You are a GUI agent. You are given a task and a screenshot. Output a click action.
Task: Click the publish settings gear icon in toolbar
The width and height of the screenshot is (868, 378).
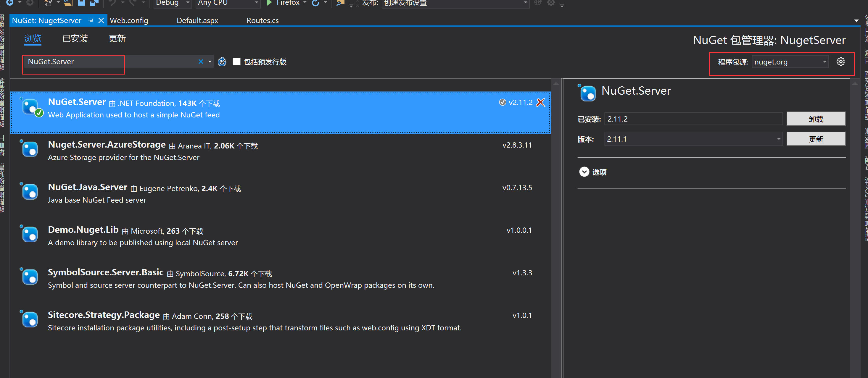click(551, 3)
